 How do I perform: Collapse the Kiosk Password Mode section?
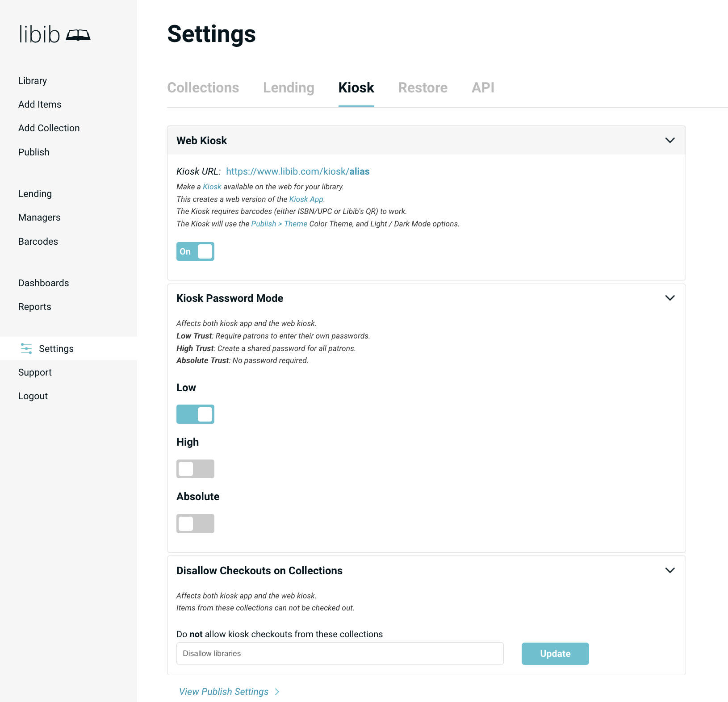tap(670, 297)
